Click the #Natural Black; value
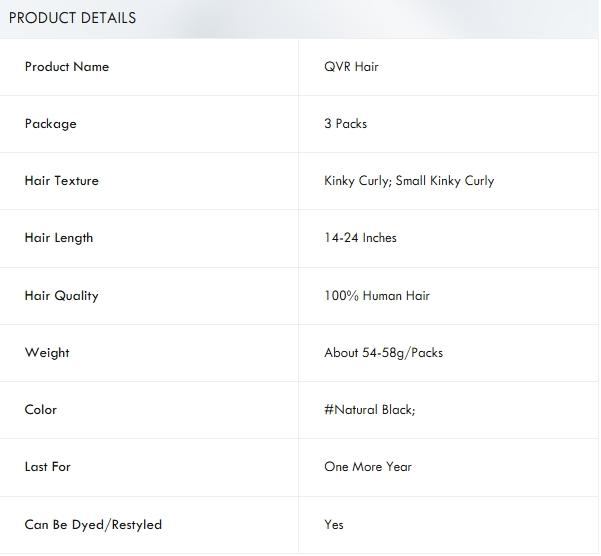Image resolution: width=601 pixels, height=556 pixels. tap(369, 410)
